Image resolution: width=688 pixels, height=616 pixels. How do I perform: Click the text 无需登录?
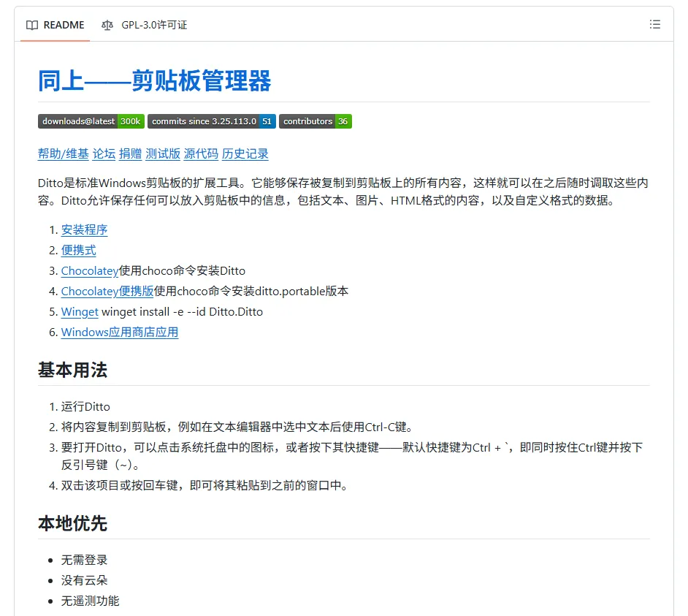[84, 560]
